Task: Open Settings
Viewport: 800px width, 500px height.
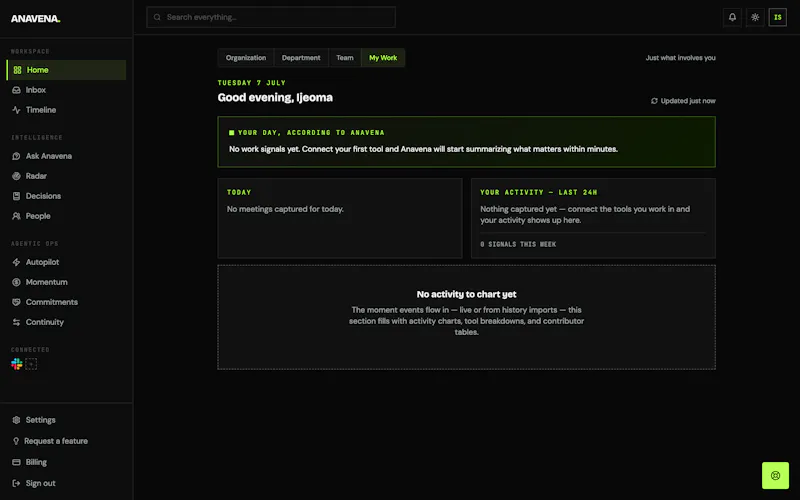Action: tap(66, 420)
